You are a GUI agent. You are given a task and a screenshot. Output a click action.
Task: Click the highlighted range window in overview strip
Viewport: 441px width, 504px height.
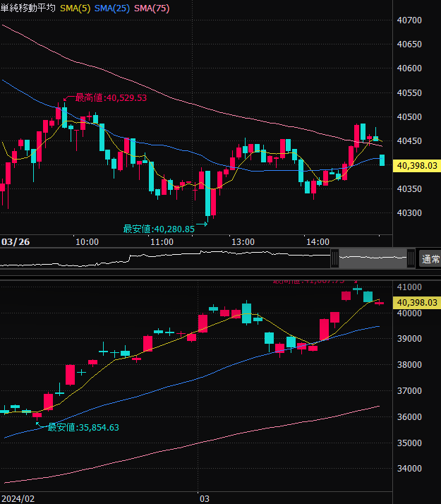coord(373,258)
